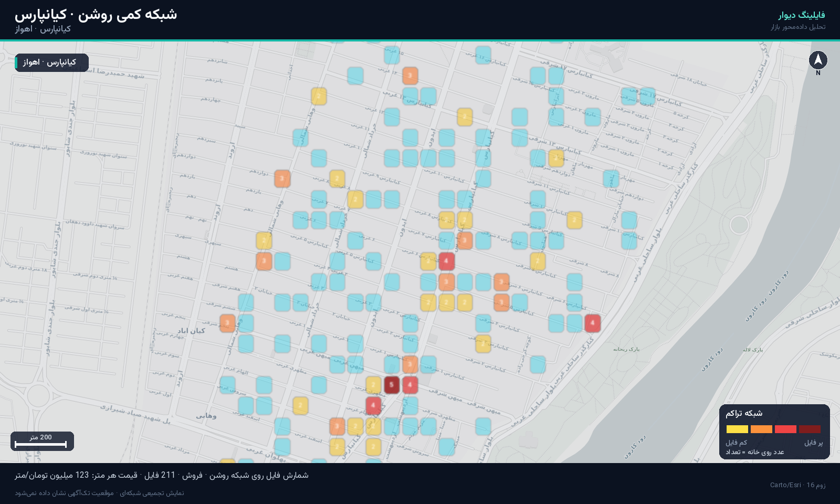Click the north compass icon

click(818, 60)
